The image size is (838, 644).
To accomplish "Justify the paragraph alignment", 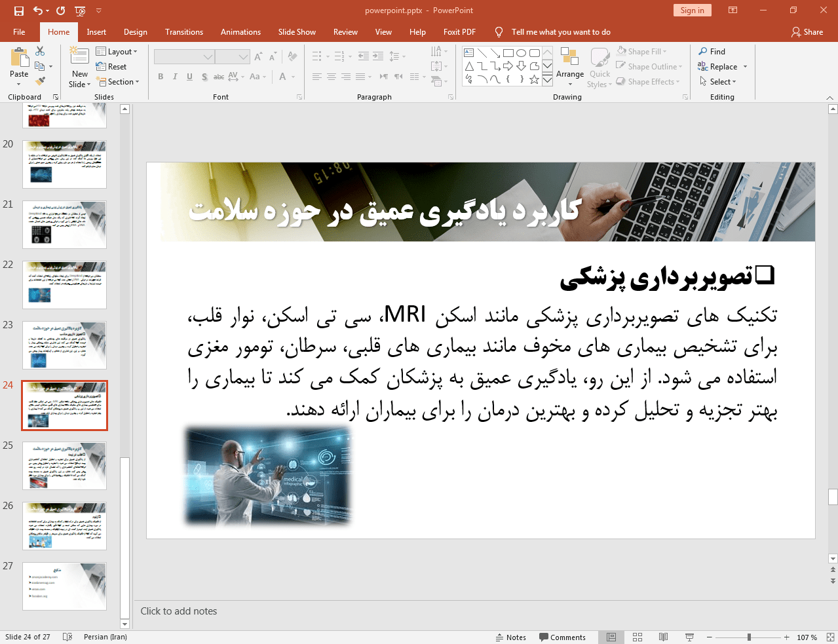I will 362,77.
